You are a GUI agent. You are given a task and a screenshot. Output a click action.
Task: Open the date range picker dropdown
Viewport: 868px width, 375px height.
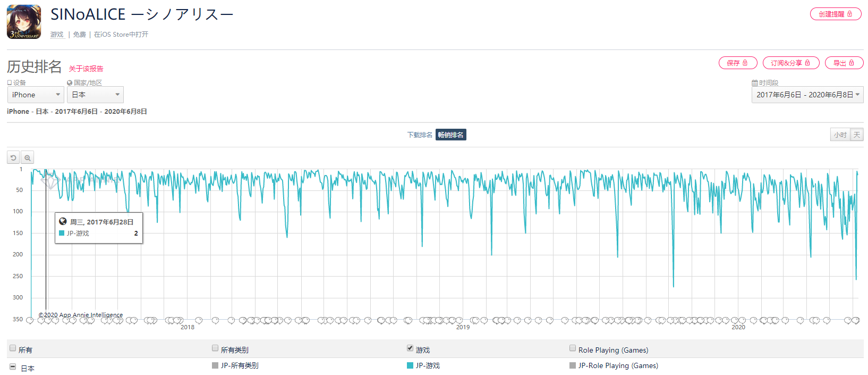coord(807,95)
